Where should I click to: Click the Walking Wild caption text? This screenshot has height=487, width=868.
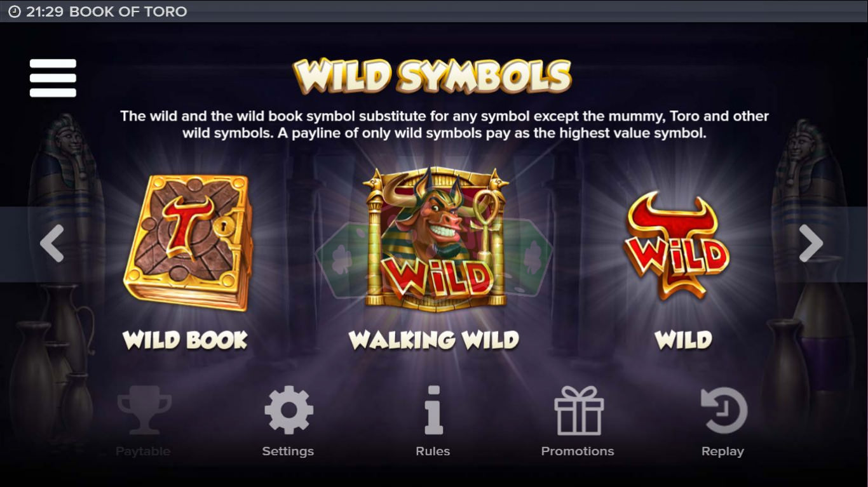pyautogui.click(x=434, y=340)
